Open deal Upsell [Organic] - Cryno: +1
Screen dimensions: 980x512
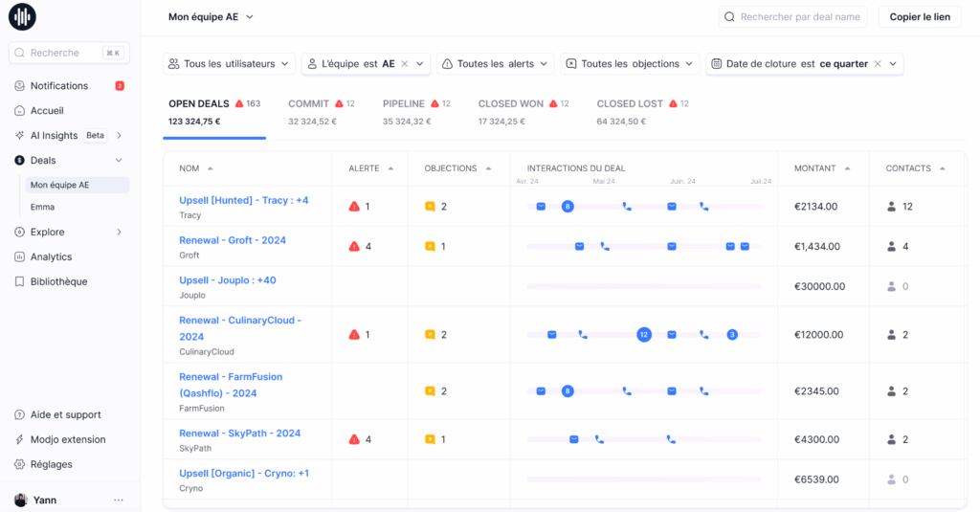tap(244, 473)
